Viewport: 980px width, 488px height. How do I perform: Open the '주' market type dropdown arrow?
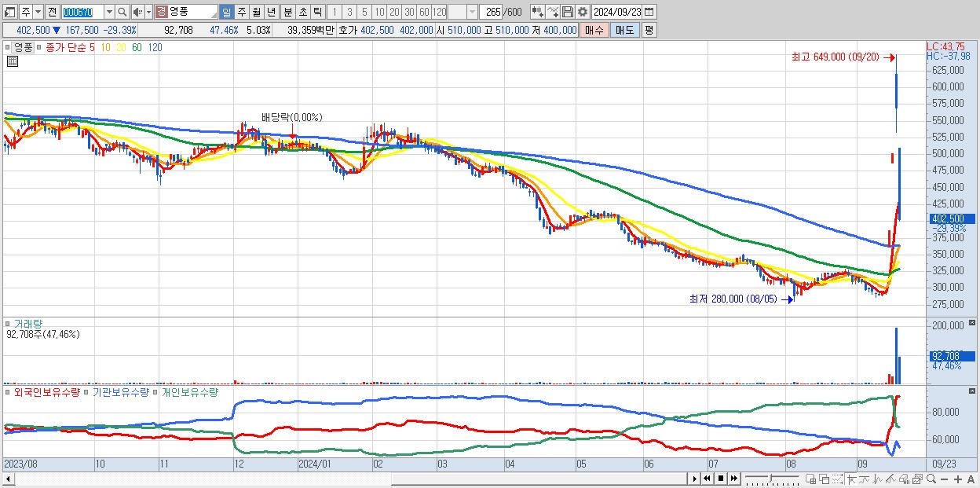(x=38, y=12)
